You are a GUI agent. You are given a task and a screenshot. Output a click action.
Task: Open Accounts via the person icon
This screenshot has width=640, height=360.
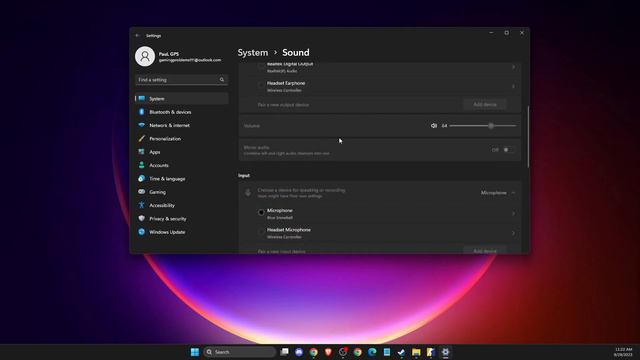coord(141,165)
